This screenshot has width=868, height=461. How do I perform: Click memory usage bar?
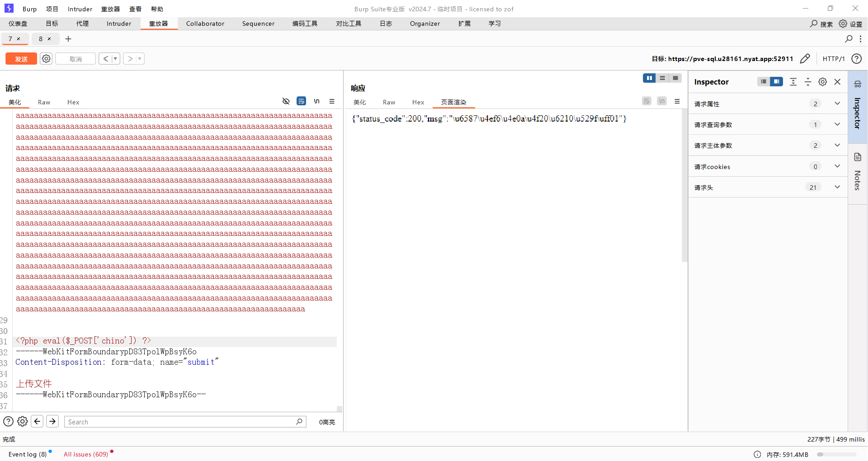[x=837, y=454]
